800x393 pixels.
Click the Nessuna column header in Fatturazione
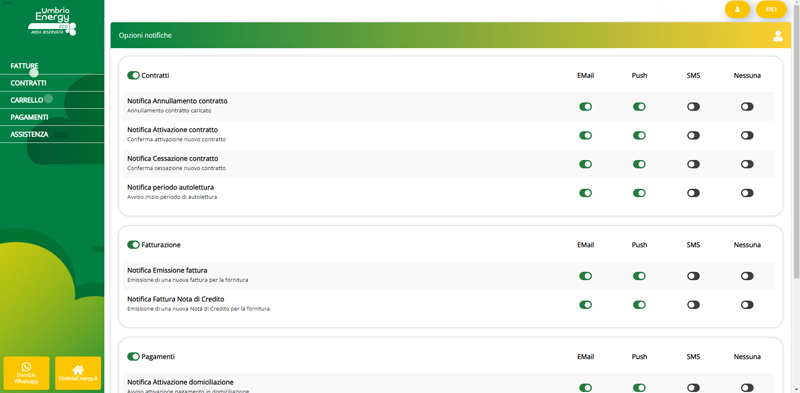coord(747,245)
